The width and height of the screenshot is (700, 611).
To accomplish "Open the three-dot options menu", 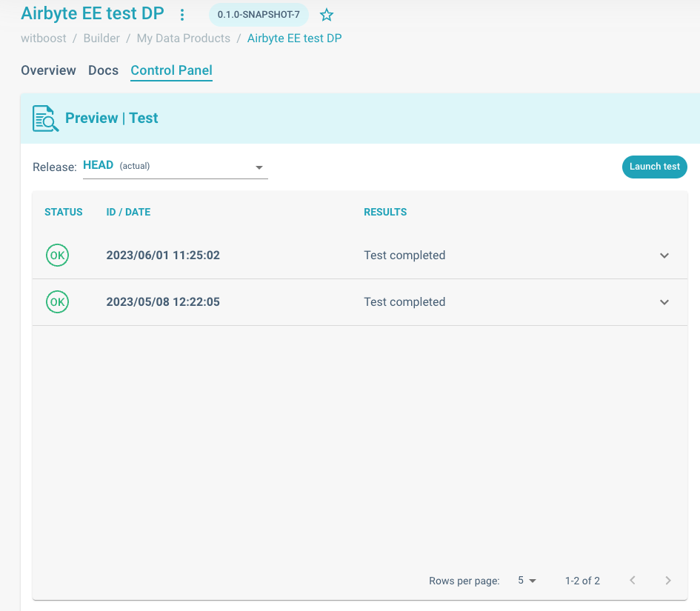I will click(182, 15).
